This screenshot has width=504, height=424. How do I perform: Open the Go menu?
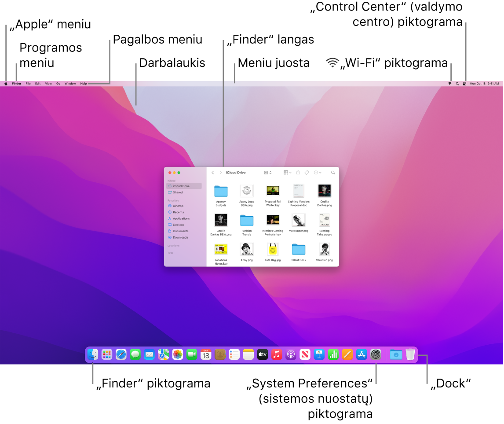(x=58, y=83)
